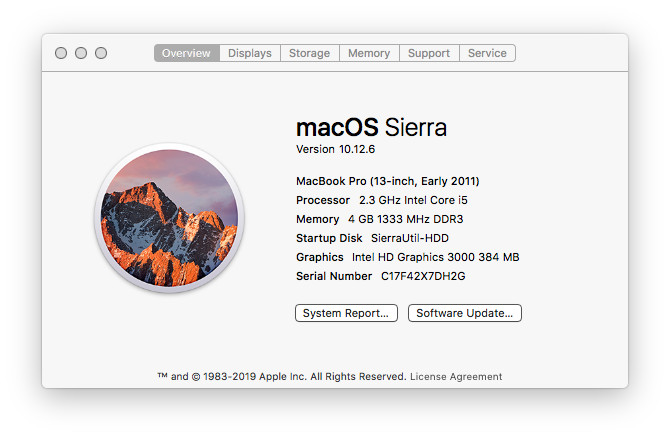Click the macOS Sierra mountain icon
The image size is (670, 438).
pyautogui.click(x=169, y=217)
